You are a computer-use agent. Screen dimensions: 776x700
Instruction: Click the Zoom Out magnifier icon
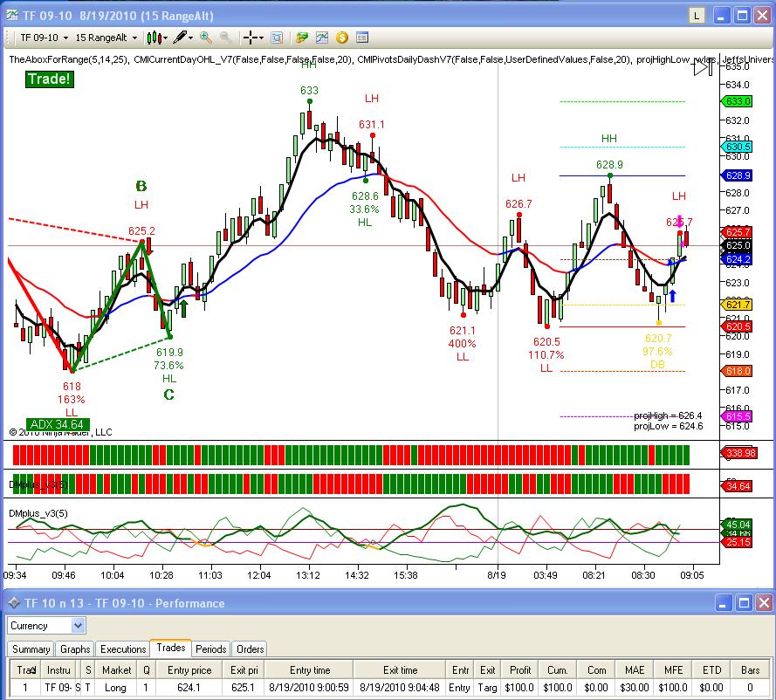click(x=226, y=38)
